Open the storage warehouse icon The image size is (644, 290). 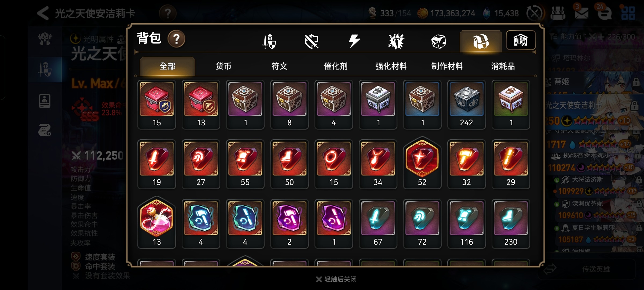click(x=521, y=40)
